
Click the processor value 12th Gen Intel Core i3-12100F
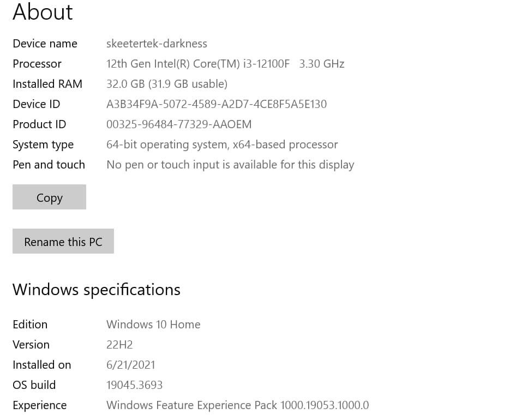[225, 64]
